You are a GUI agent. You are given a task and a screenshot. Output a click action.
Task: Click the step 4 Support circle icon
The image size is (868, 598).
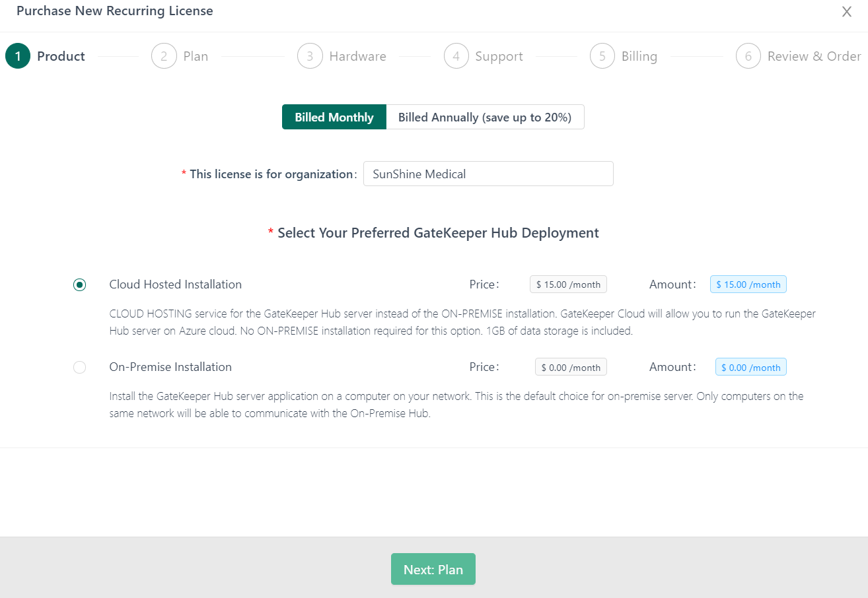click(x=456, y=56)
